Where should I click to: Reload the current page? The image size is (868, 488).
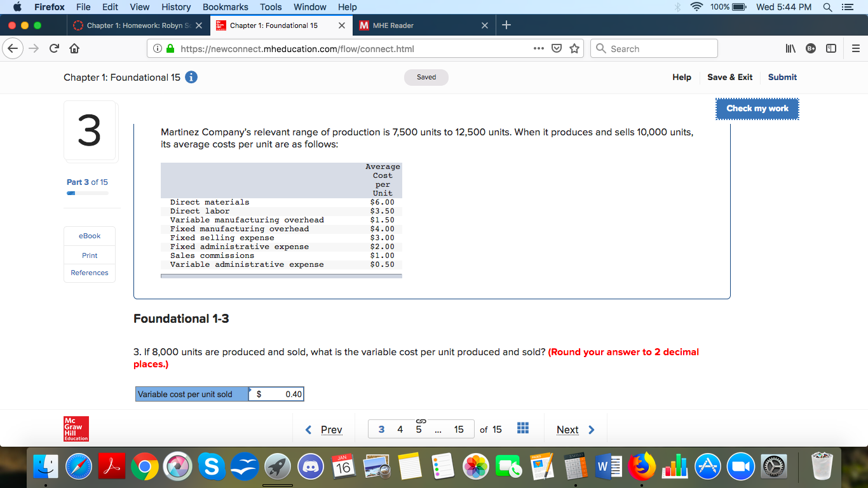coord(54,49)
